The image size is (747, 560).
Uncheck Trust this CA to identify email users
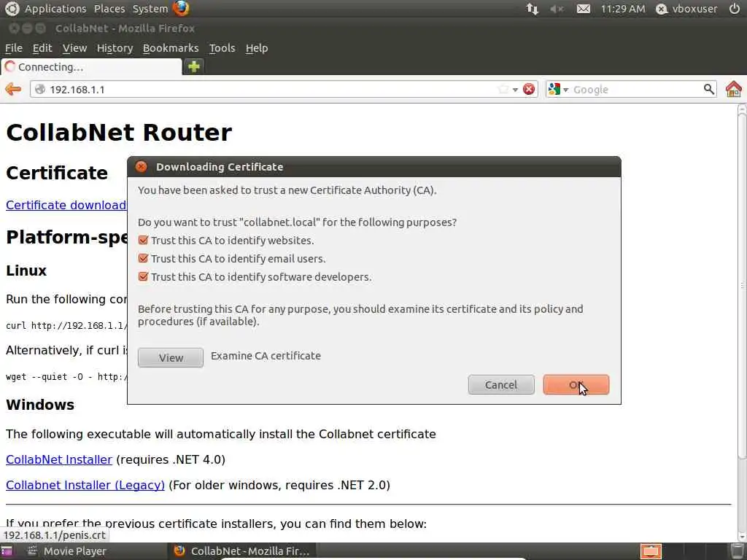(x=143, y=258)
